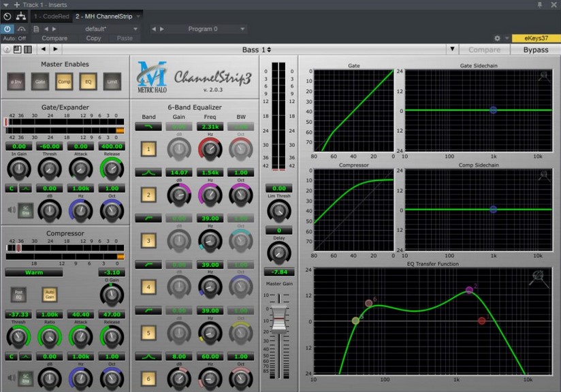Toggle the Limit master enable
The height and width of the screenshot is (392, 561).
click(x=112, y=82)
